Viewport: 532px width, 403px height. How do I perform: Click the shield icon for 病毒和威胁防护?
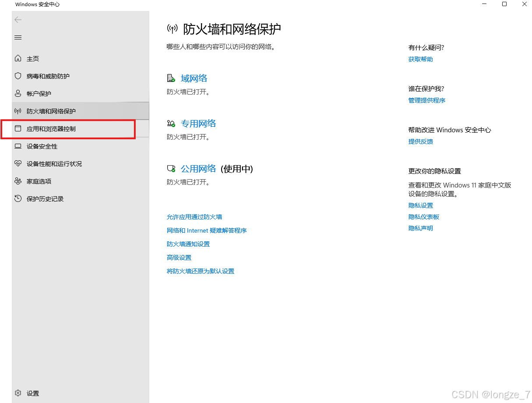[x=18, y=76]
